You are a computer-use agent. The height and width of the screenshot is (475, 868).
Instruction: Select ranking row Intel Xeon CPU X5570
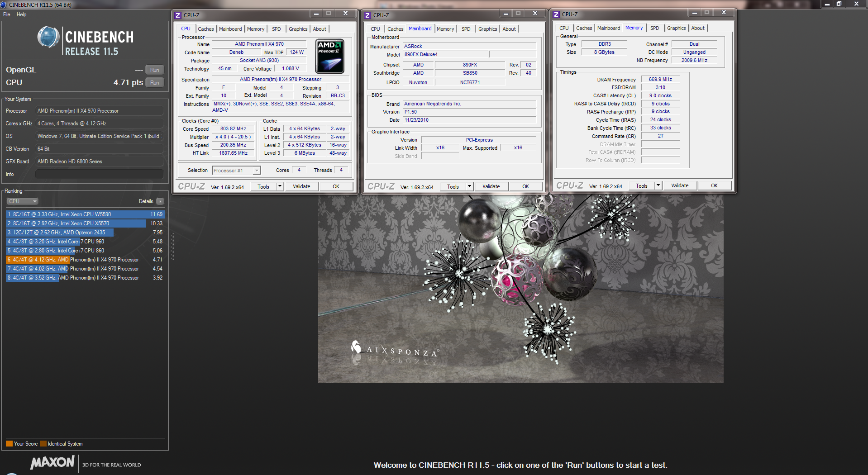coord(85,223)
